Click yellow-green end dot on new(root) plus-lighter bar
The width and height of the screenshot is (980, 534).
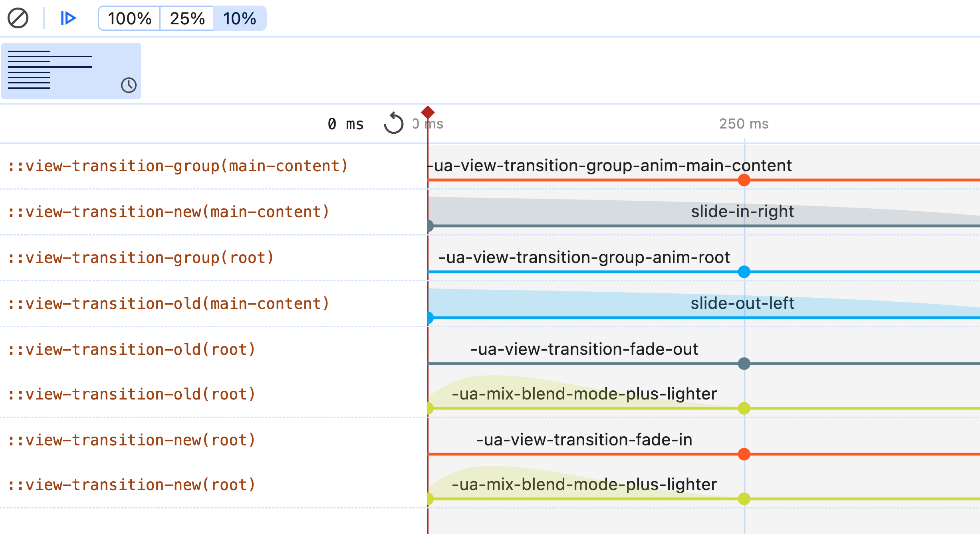pyautogui.click(x=744, y=499)
